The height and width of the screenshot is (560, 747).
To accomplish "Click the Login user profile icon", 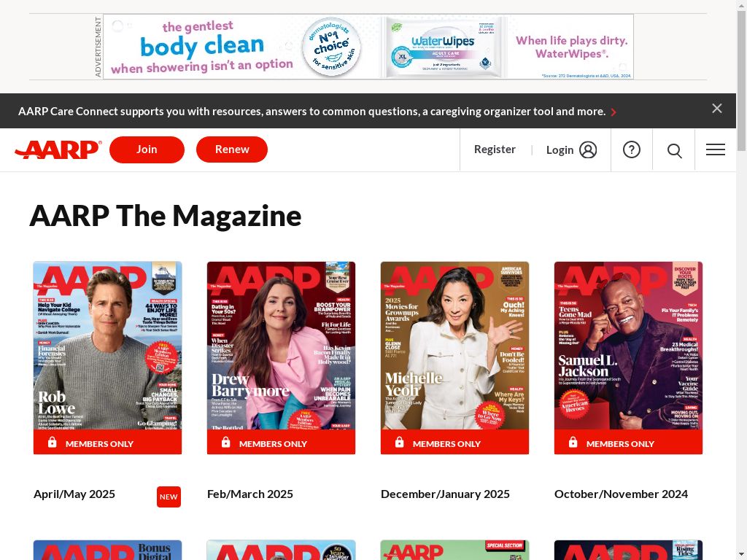I will coord(588,149).
